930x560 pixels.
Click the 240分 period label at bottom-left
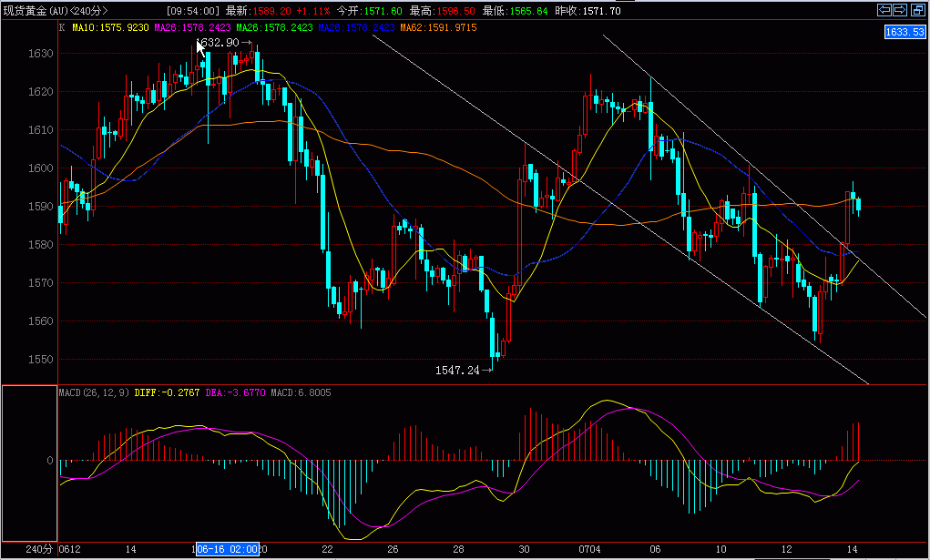click(40, 549)
